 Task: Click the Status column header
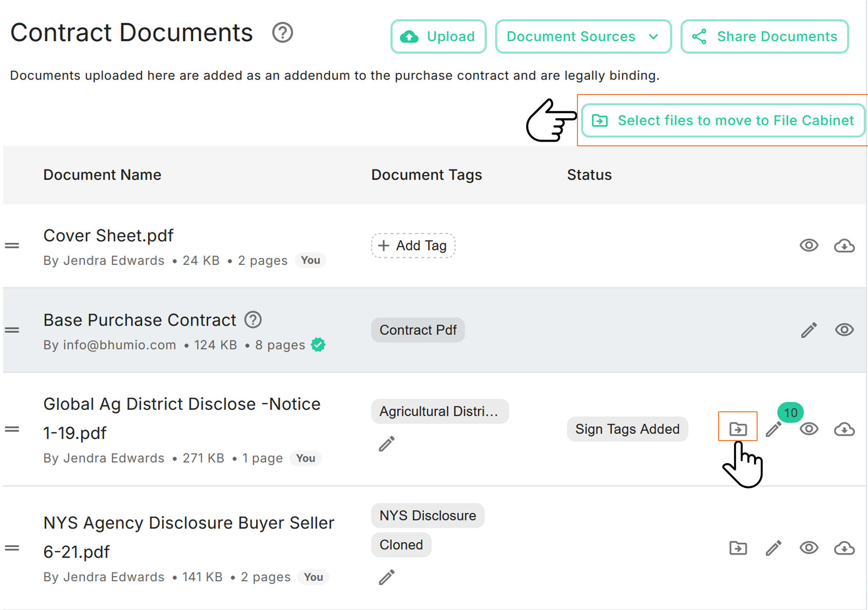[589, 175]
